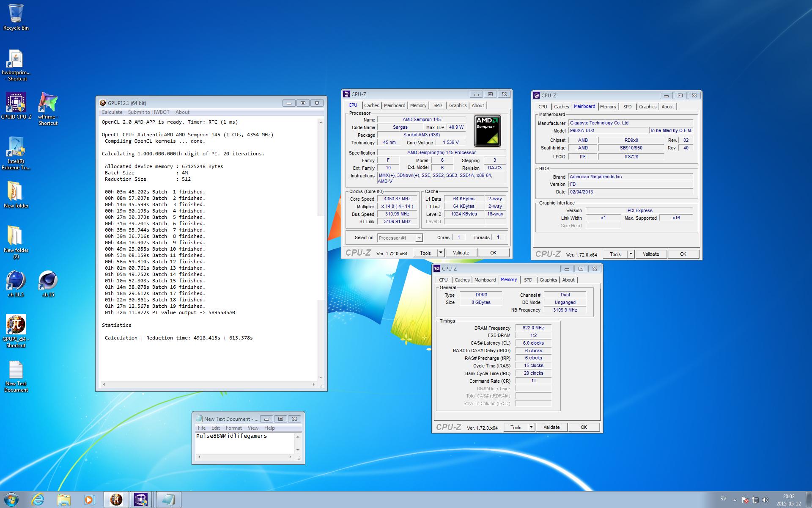Open the Processor #1 selection dropdown

[x=400, y=238]
